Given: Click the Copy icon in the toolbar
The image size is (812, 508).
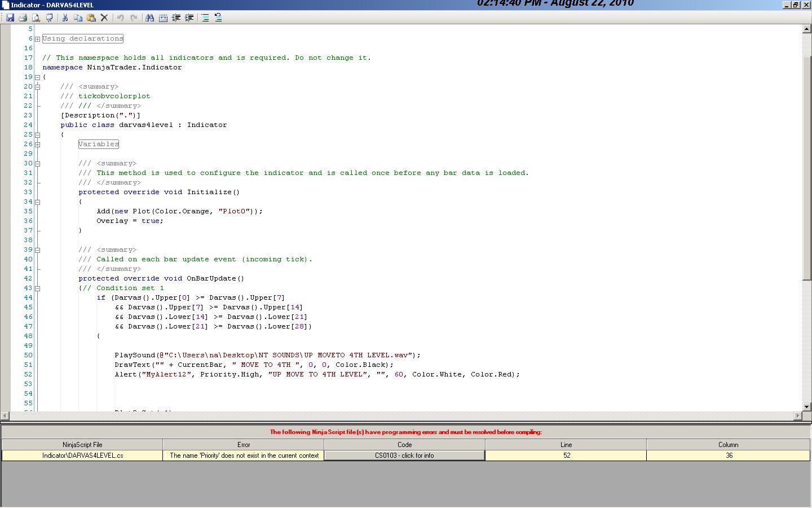Looking at the screenshot, I should coord(78,17).
